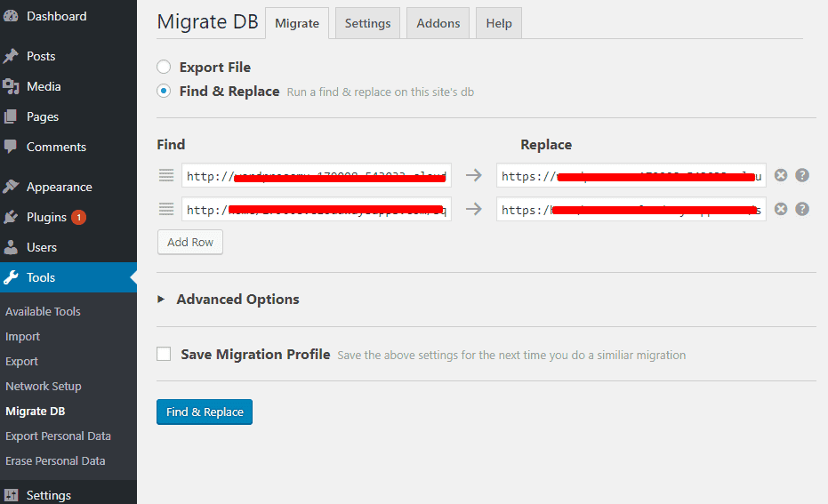Click the Dashboard gauge icon

tap(10, 16)
